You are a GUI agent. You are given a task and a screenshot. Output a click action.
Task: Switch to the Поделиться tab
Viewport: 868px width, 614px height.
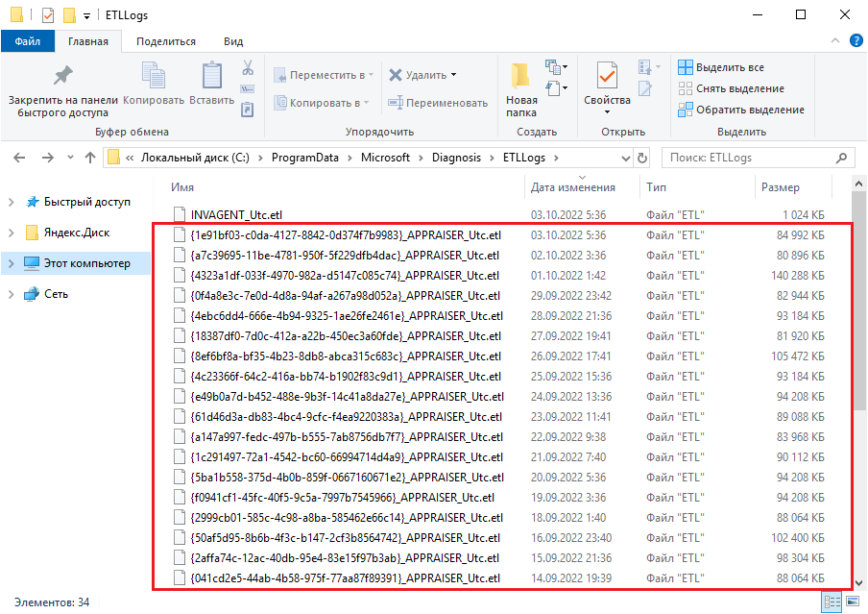click(x=166, y=41)
